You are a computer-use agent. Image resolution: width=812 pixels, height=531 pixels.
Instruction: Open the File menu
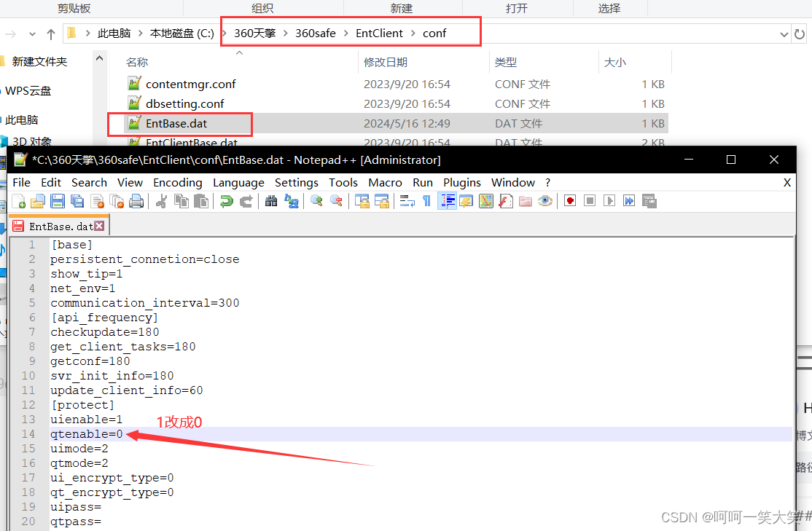pyautogui.click(x=21, y=183)
